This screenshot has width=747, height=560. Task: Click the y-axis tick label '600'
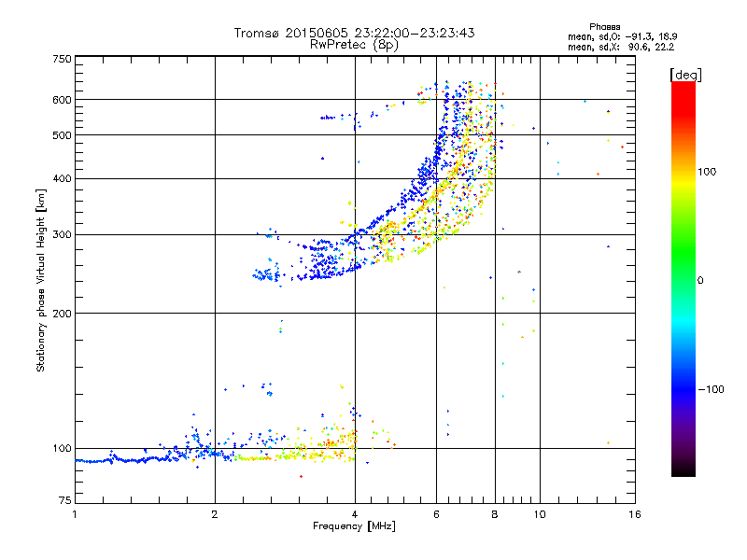(x=62, y=100)
